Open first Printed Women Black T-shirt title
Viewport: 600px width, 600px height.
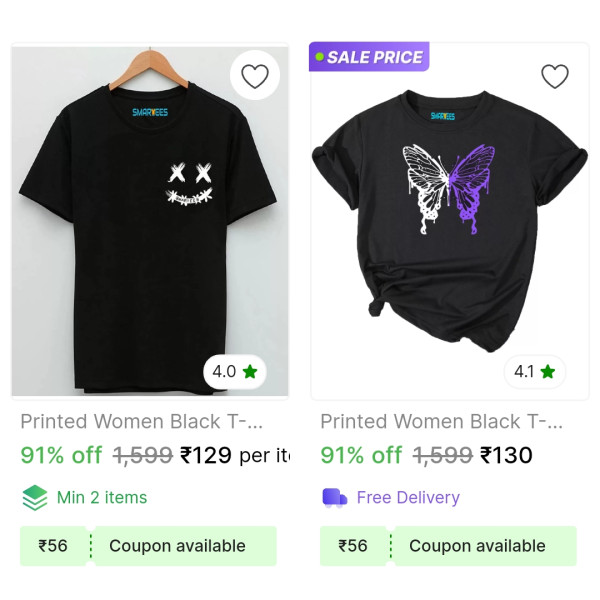click(x=141, y=421)
